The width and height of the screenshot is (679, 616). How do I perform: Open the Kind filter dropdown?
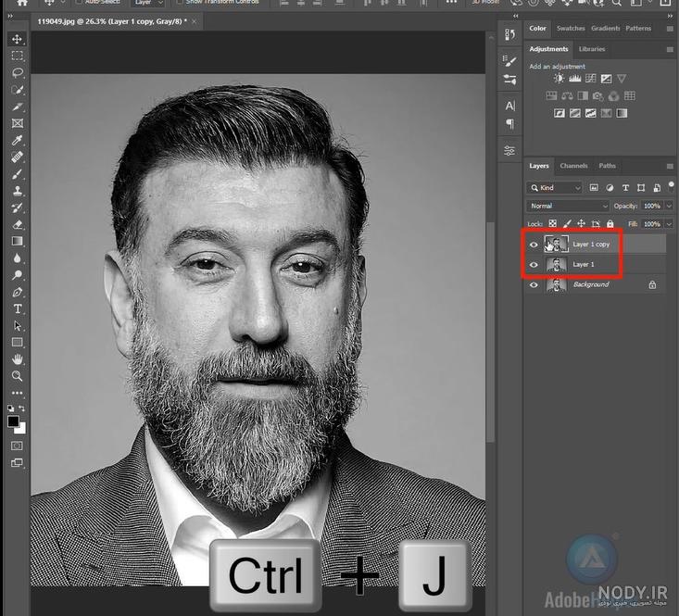tap(554, 188)
